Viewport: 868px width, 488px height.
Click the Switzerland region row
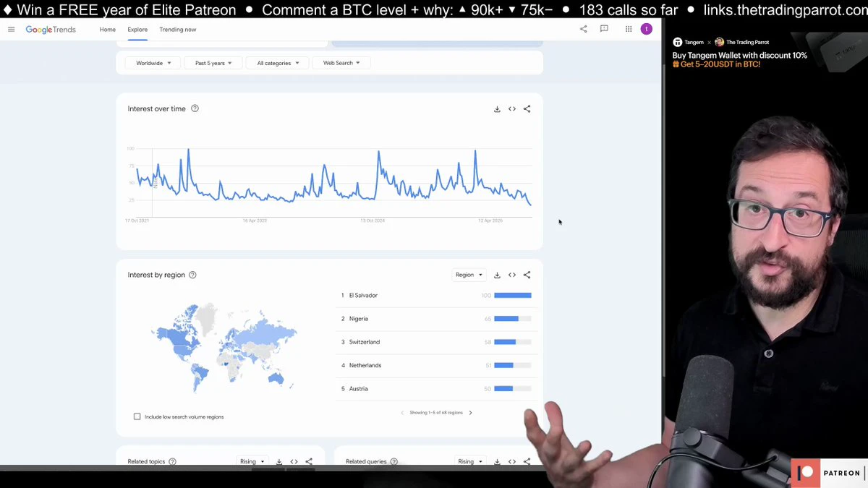[436, 342]
